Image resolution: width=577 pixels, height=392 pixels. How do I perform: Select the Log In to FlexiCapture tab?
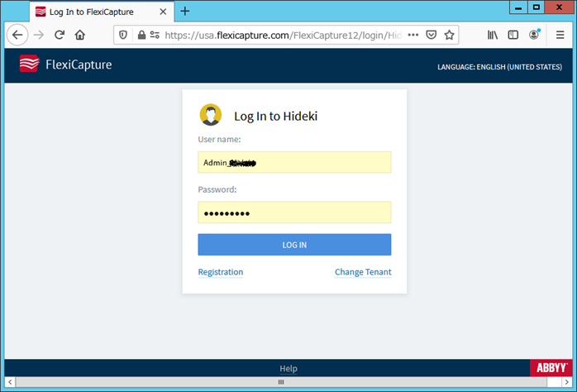102,12
